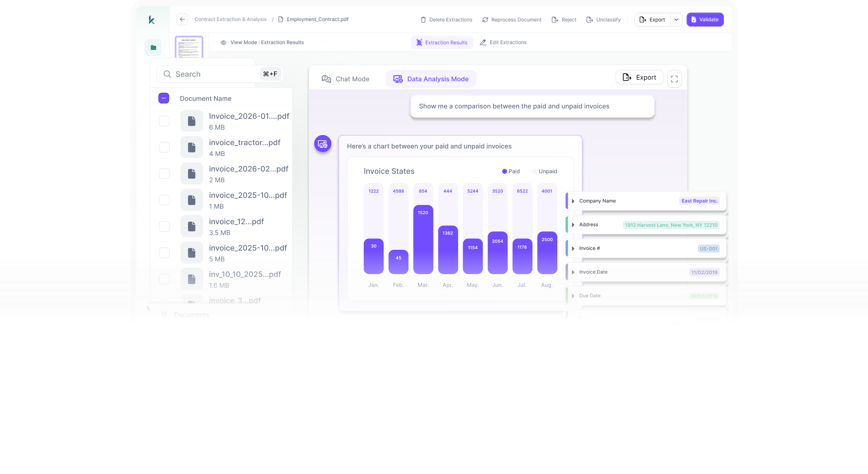
Task: Expand the Address field
Action: click(x=573, y=225)
